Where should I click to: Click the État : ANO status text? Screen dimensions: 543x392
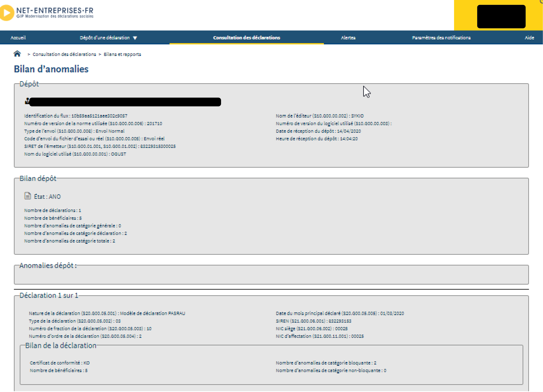tap(47, 197)
